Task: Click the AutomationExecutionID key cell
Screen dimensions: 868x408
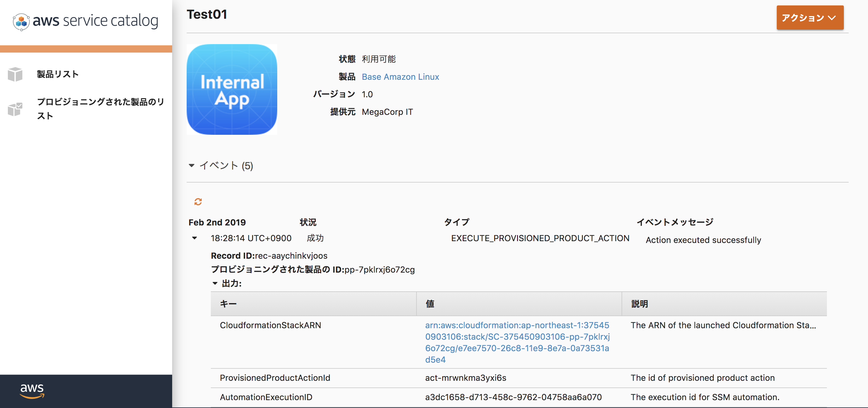Action: [x=266, y=397]
